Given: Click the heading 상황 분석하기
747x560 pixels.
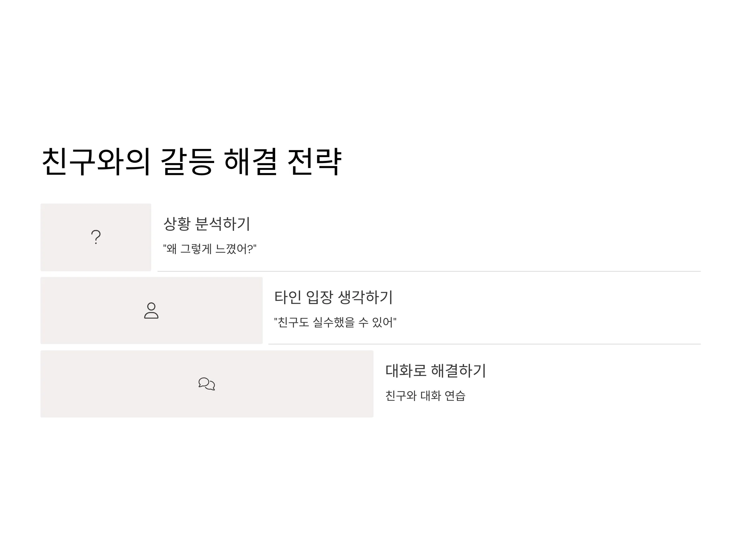Looking at the screenshot, I should coord(207,223).
